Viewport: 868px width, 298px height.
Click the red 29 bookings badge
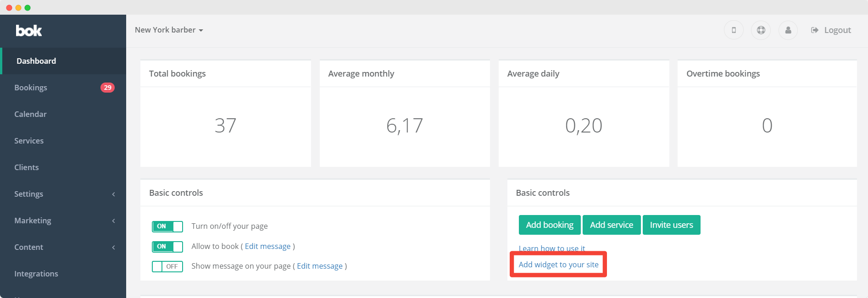pos(107,88)
